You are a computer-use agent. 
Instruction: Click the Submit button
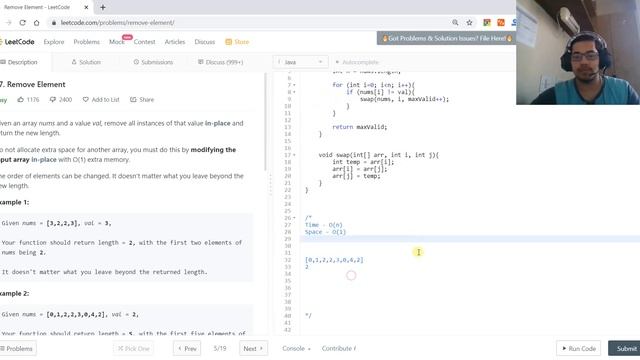[624, 349]
